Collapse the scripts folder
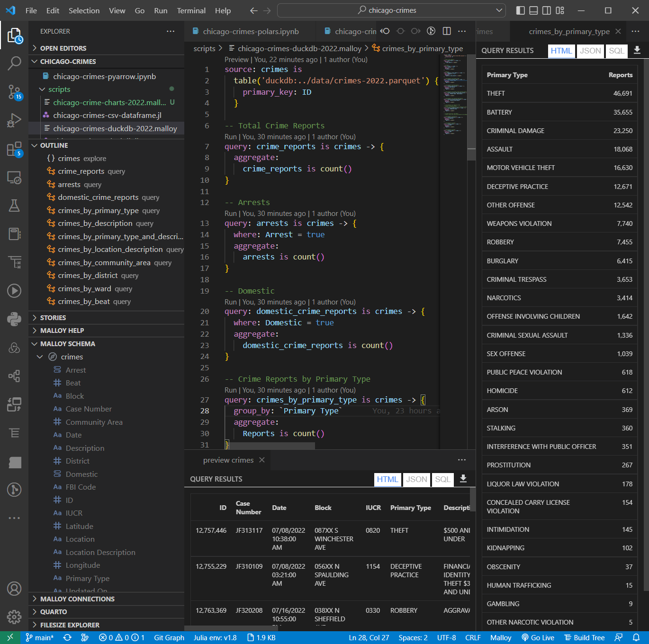Image resolution: width=649 pixels, height=644 pixels. point(59,89)
